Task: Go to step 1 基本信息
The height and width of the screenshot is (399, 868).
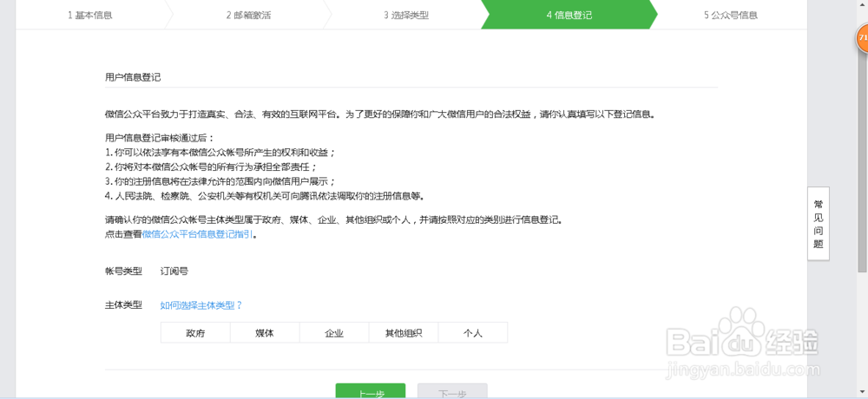Action: (x=90, y=15)
